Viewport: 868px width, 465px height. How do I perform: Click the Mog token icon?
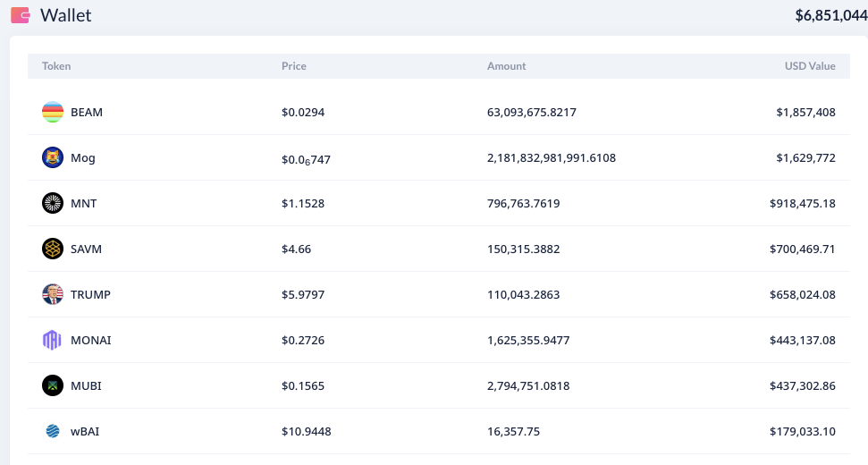pos(53,157)
